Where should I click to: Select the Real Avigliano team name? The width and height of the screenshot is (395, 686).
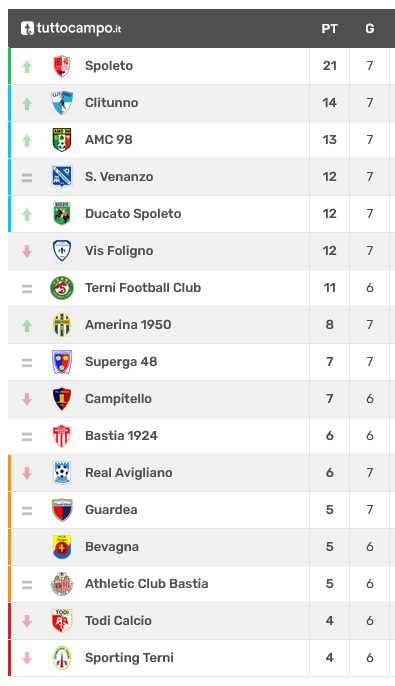(129, 473)
